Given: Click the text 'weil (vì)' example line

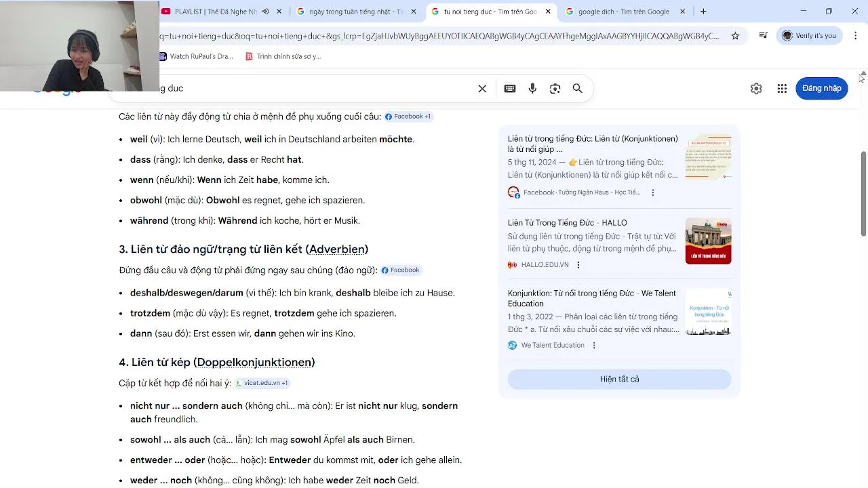Looking at the screenshot, I should (272, 140).
